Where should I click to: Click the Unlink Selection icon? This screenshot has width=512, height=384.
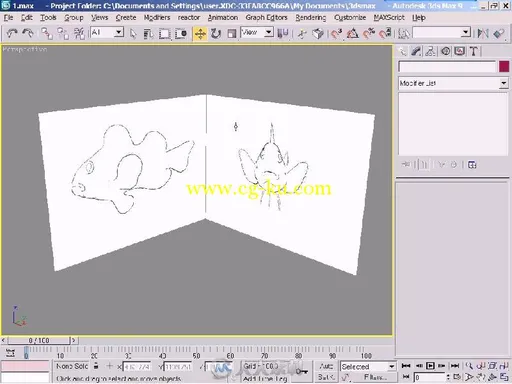tap(63, 33)
